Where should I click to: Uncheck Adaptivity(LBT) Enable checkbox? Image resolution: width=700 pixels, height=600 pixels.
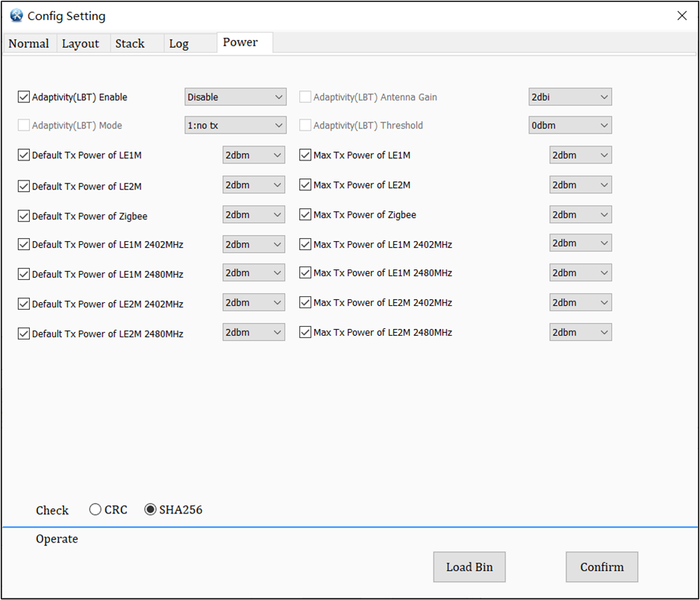24,97
